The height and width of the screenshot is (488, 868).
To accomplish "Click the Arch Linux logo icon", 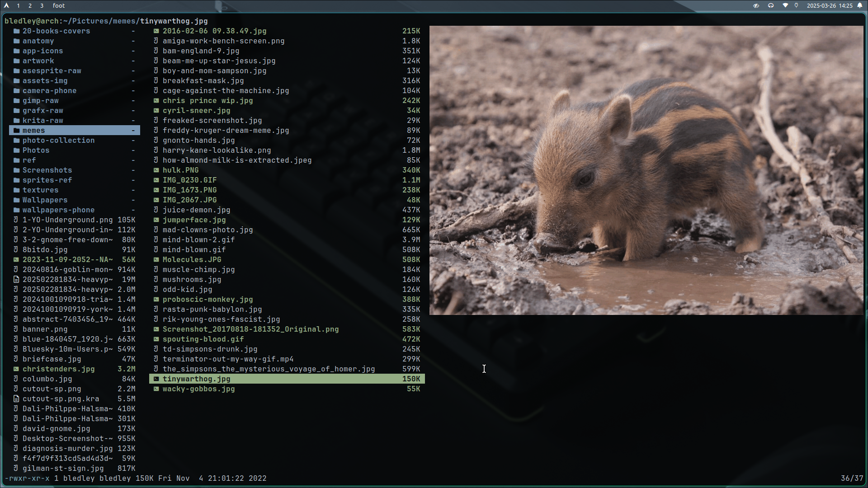I will pos(6,5).
